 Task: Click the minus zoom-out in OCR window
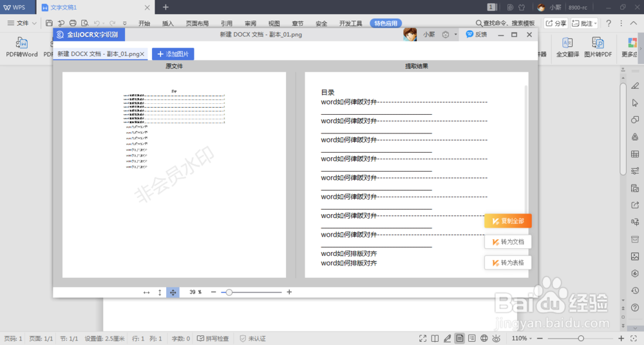(x=213, y=292)
